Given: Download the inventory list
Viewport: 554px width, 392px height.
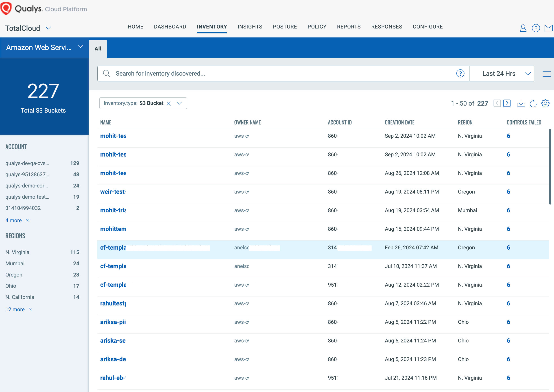Looking at the screenshot, I should click(521, 103).
